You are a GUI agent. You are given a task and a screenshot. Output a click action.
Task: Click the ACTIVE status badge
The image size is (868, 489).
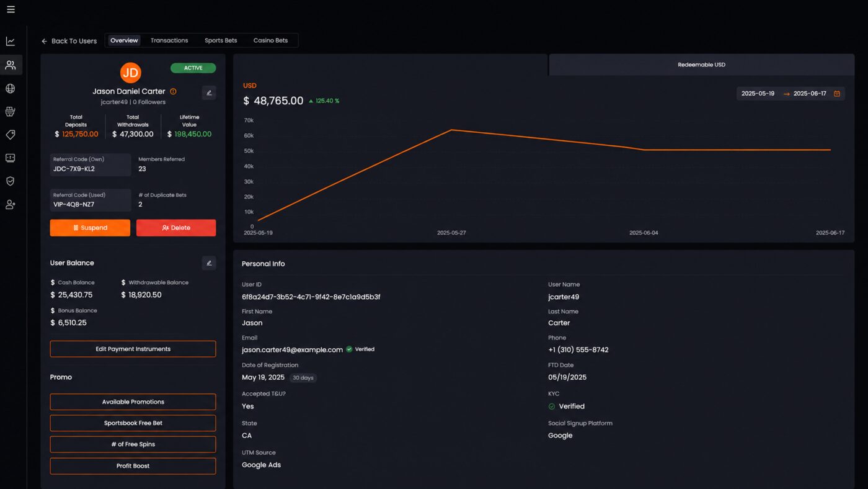point(193,68)
